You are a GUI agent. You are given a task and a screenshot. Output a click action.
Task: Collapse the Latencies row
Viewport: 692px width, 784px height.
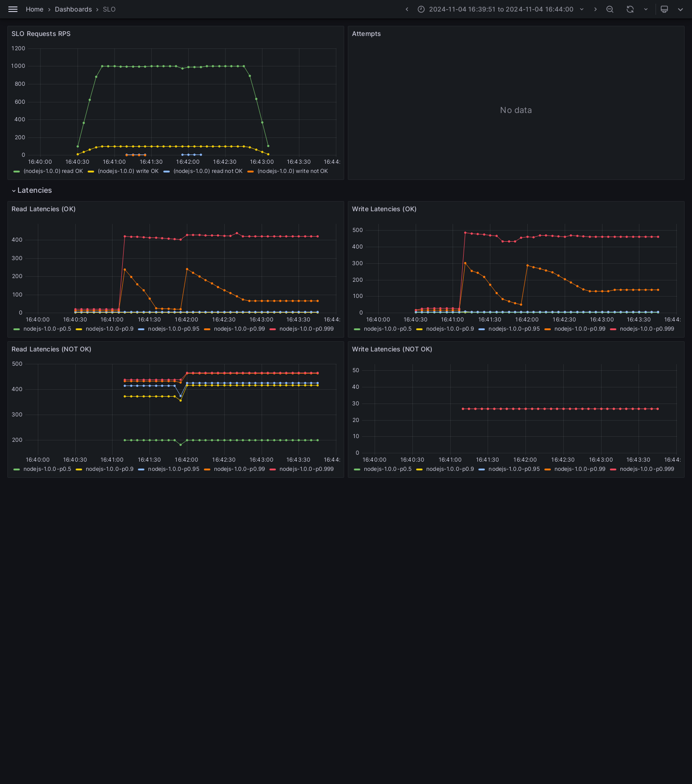click(x=31, y=190)
